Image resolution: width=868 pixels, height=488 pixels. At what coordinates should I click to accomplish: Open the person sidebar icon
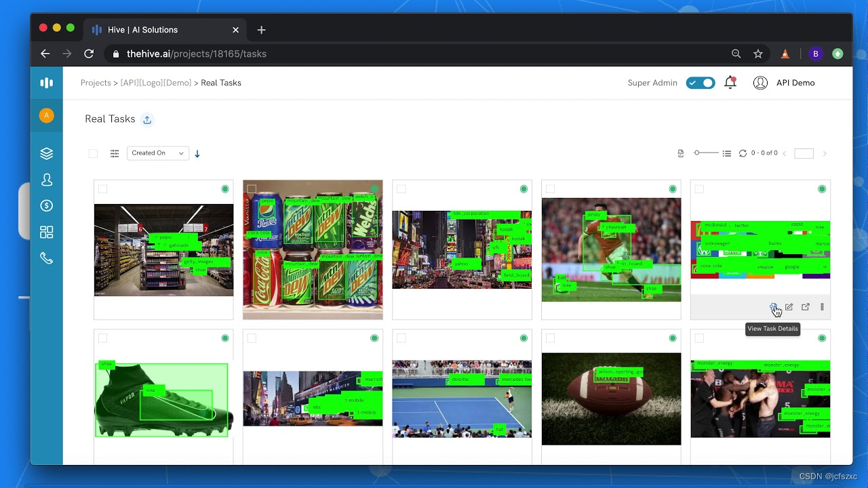point(46,180)
